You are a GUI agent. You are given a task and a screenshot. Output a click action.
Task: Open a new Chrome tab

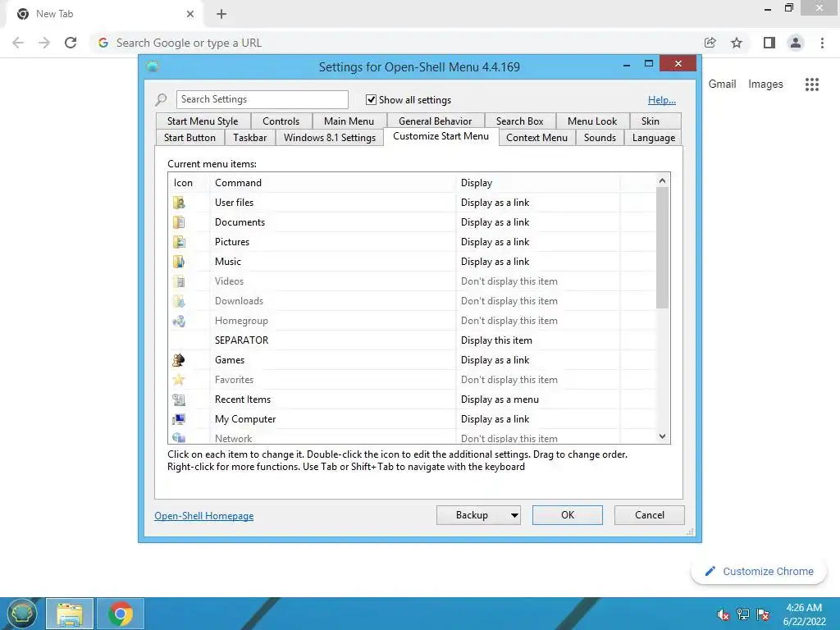coord(221,14)
